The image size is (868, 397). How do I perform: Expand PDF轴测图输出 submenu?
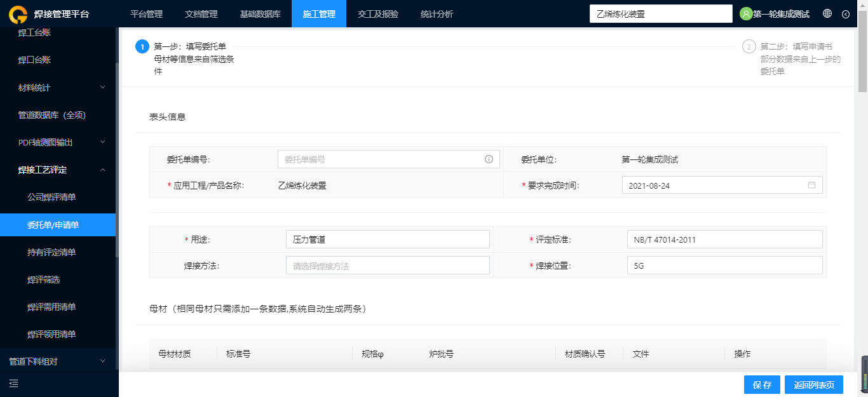103,142
